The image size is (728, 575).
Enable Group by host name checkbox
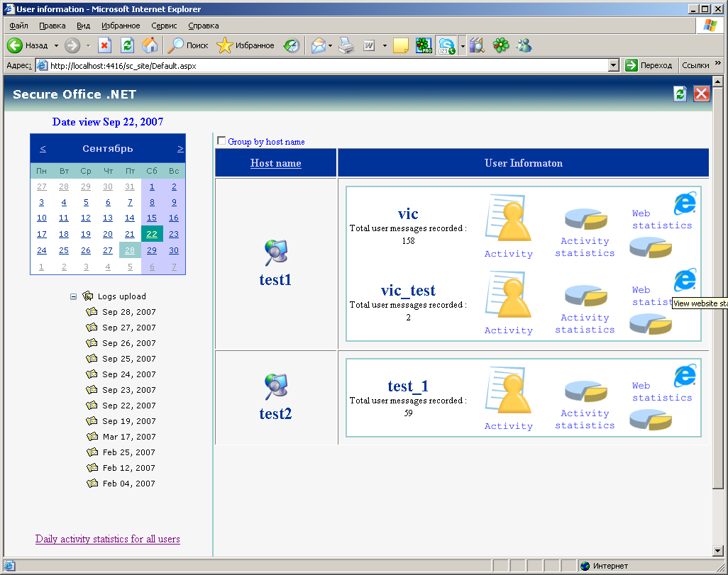(221, 140)
